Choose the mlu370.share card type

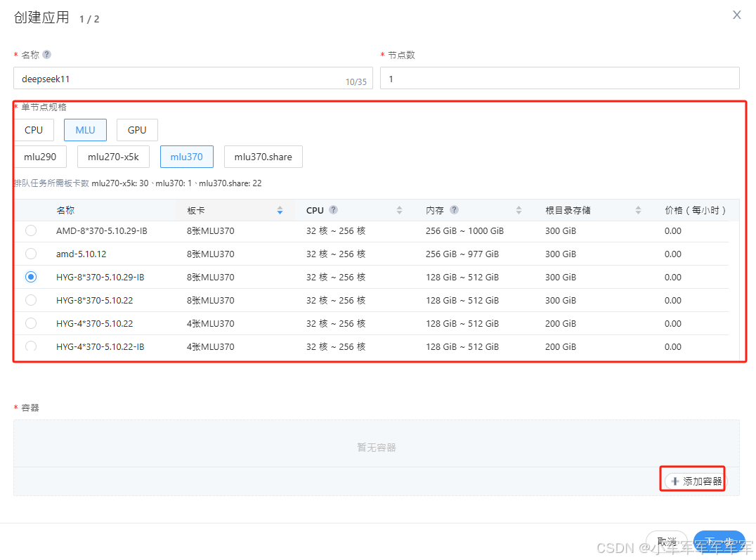point(263,157)
